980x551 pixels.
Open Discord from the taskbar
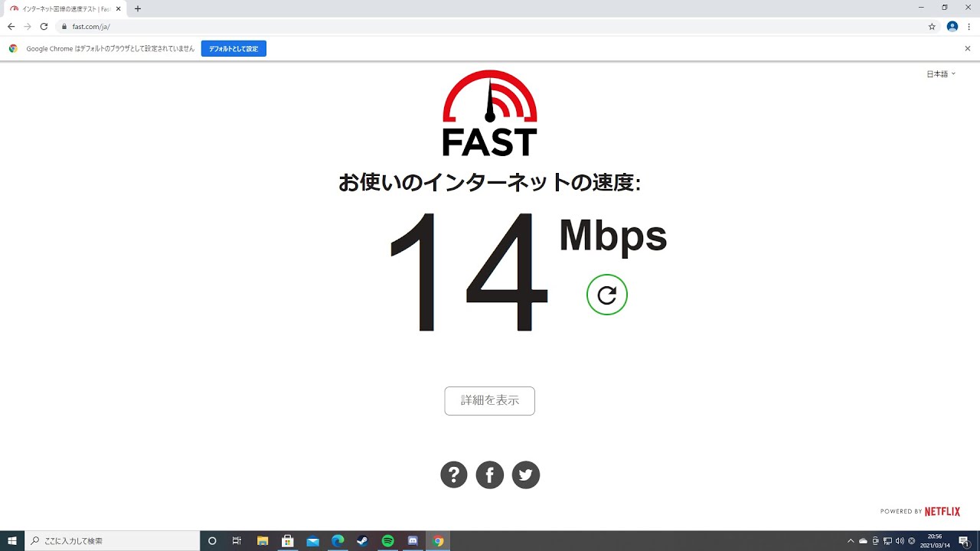(413, 541)
